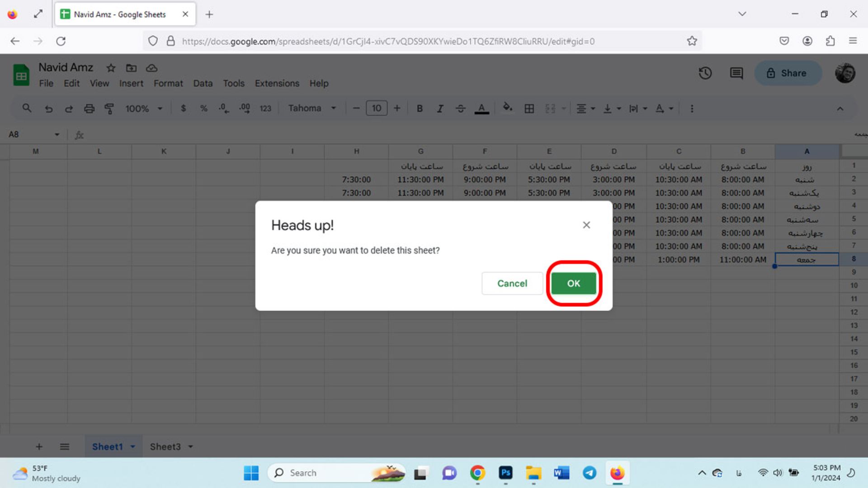Viewport: 868px width, 488px height.
Task: Click Cancel to dismiss the dialog
Action: click(x=512, y=283)
